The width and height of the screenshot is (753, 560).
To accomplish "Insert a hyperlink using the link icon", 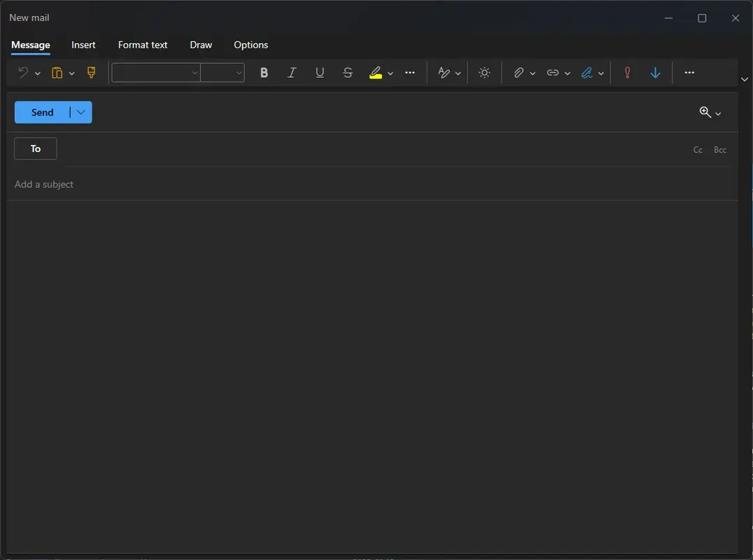I will (x=554, y=72).
